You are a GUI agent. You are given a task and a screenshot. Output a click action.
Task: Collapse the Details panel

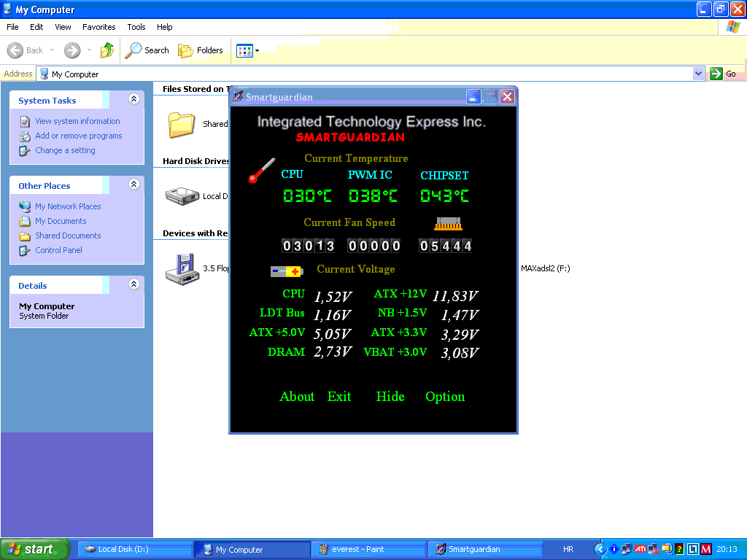[133, 285]
